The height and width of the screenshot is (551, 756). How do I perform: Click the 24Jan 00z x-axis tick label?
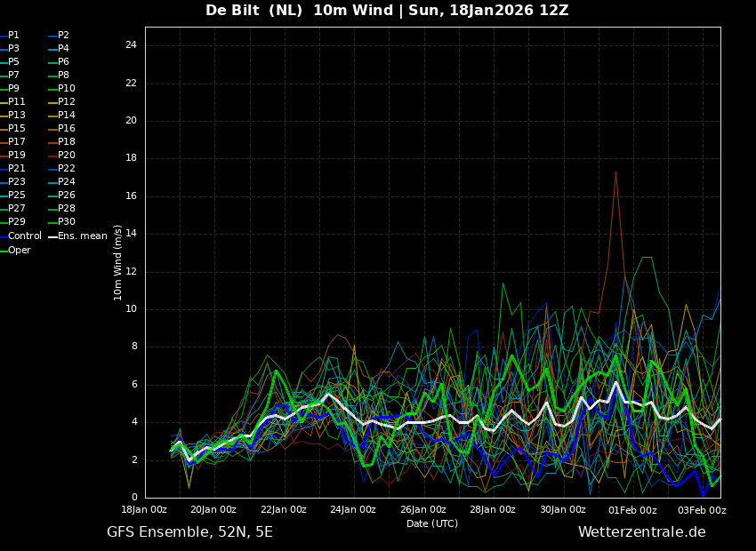(353, 510)
